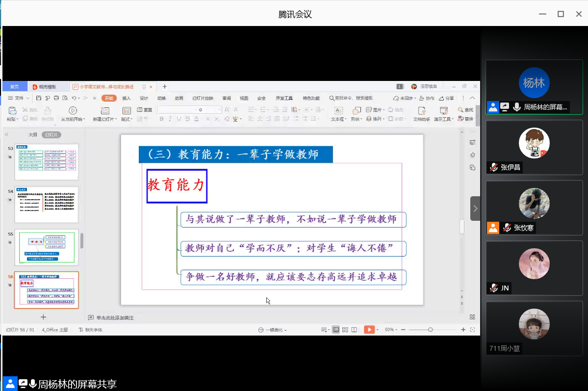Click the zoom slider handle in status bar
This screenshot has width=588, height=391.
[430, 330]
